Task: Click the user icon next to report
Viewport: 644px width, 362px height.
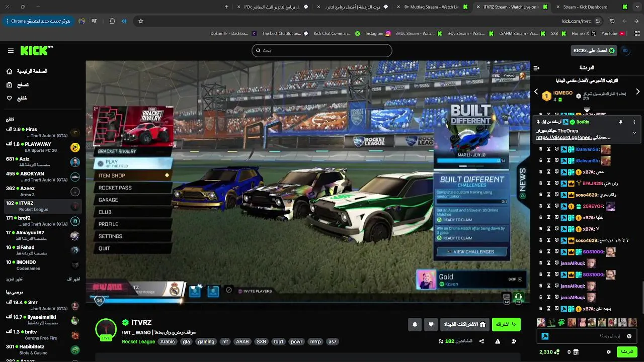Action: click(514, 341)
